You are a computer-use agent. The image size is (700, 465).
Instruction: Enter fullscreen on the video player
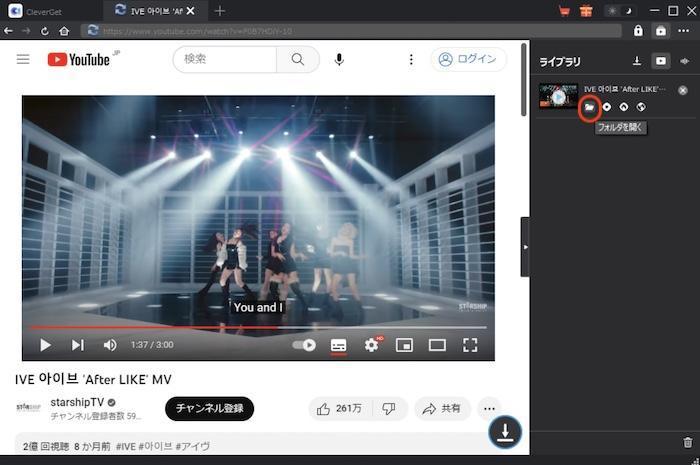pyautogui.click(x=470, y=345)
